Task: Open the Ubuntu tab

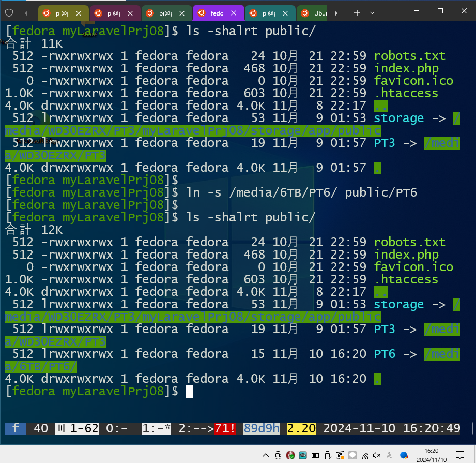Action: 313,13
